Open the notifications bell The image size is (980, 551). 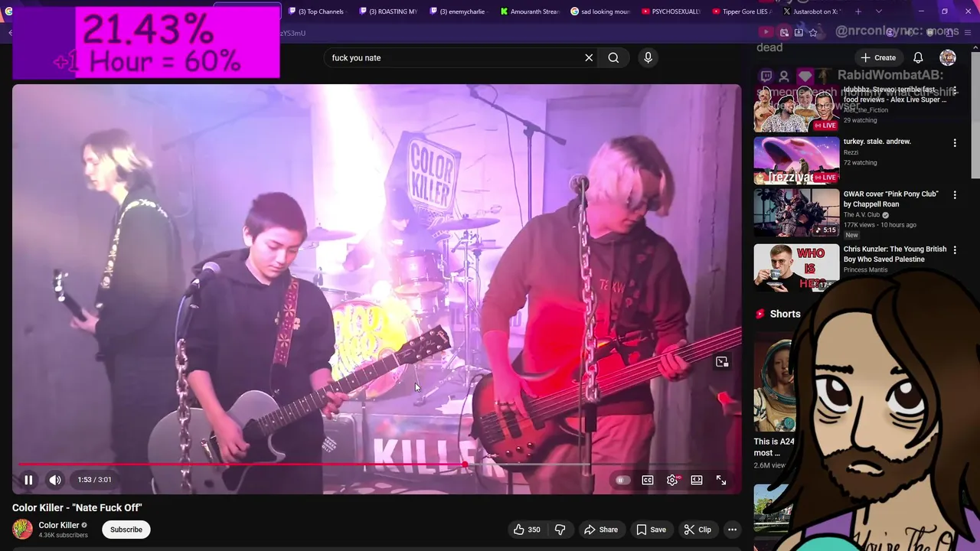tap(918, 57)
